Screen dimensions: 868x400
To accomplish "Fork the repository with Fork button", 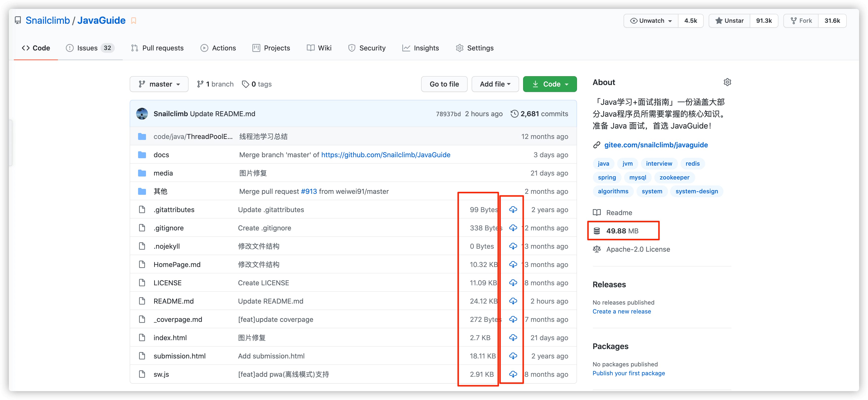I will (x=801, y=21).
